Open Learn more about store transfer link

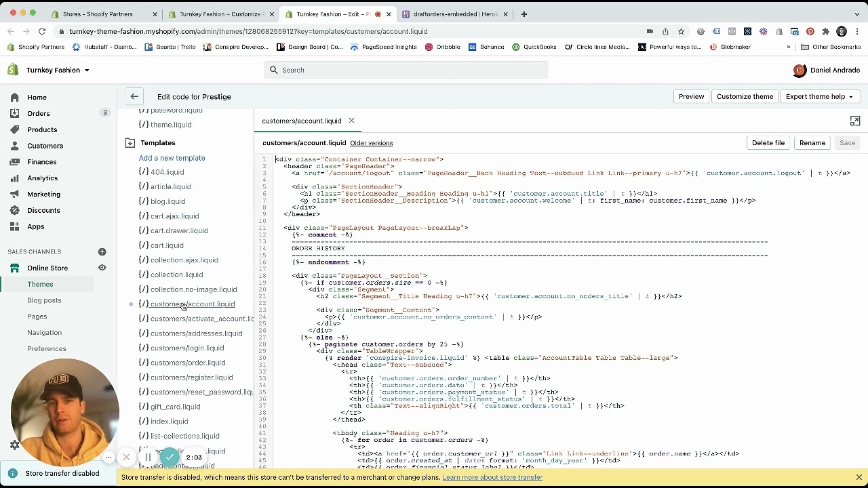point(492,477)
